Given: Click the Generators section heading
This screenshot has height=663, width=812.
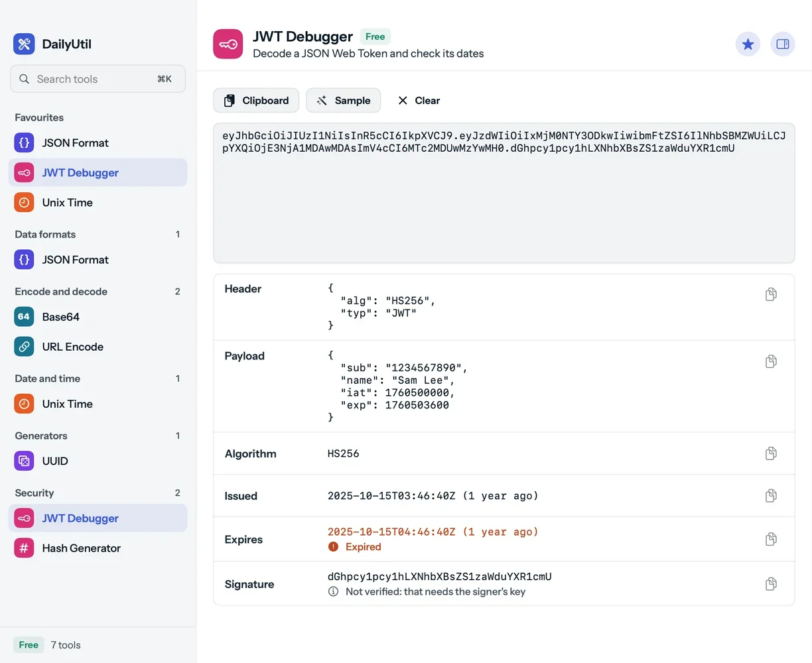Looking at the screenshot, I should pyautogui.click(x=41, y=436).
